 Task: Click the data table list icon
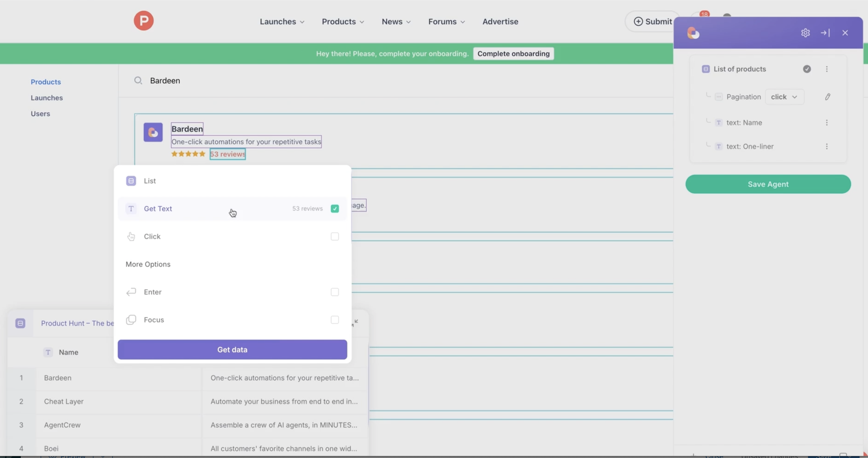coord(20,323)
